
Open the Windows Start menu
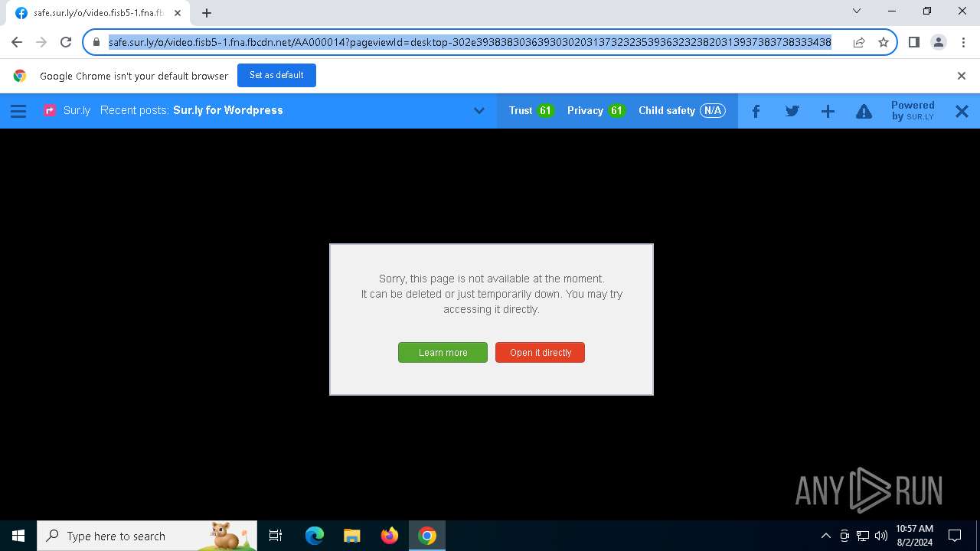coord(18,536)
